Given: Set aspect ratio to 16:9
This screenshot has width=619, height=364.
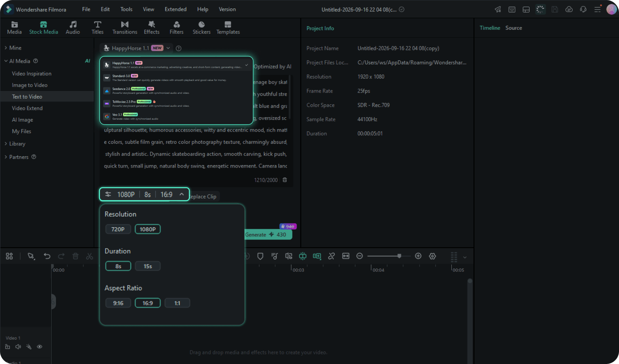Looking at the screenshot, I should click(x=148, y=303).
